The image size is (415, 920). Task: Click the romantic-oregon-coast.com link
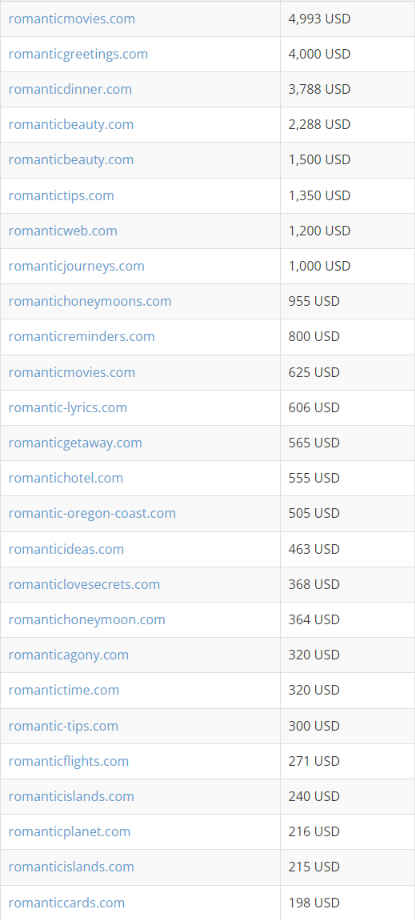(92, 513)
